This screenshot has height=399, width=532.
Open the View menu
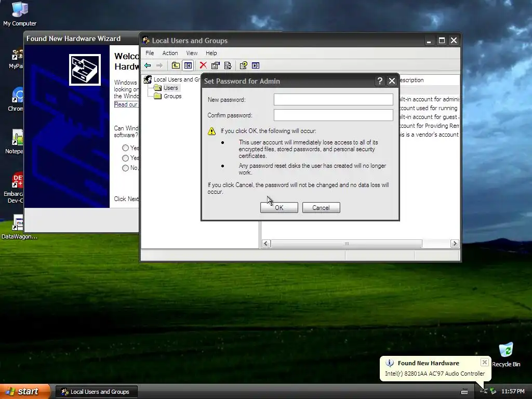coord(192,54)
